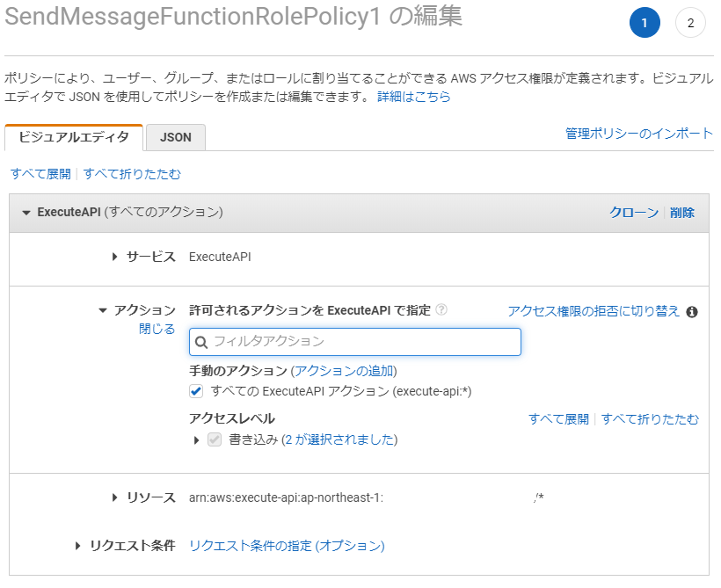Focus the フィルタアクション search field
721x588 pixels.
pyautogui.click(x=355, y=342)
